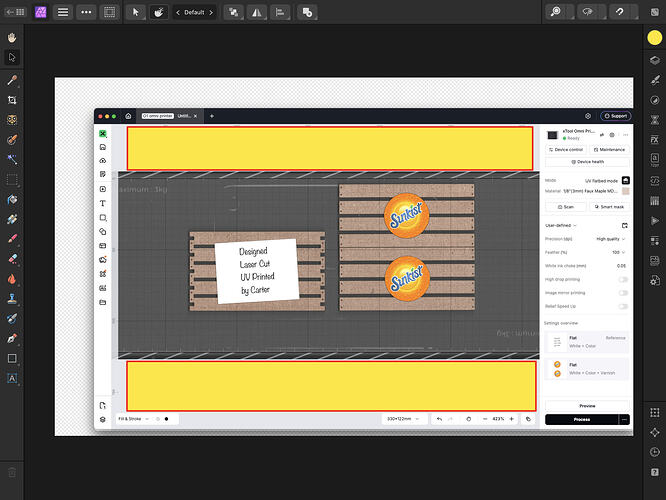Click the Default preset label
Image resolution: width=666 pixels, height=500 pixels.
tap(194, 12)
